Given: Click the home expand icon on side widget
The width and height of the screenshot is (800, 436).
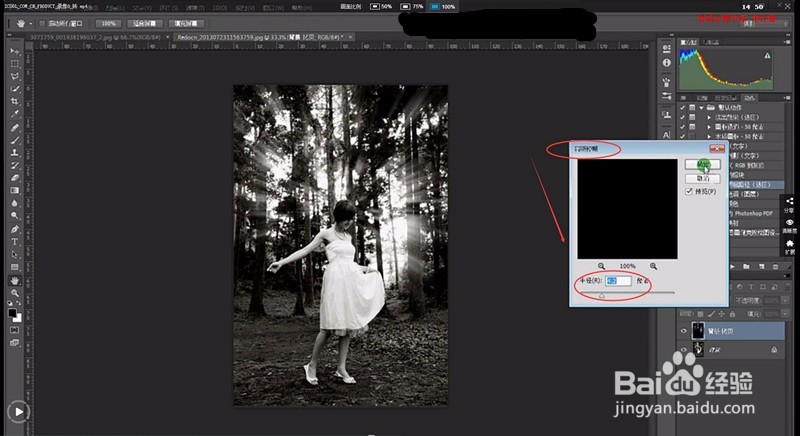Looking at the screenshot, I should coord(789,244).
